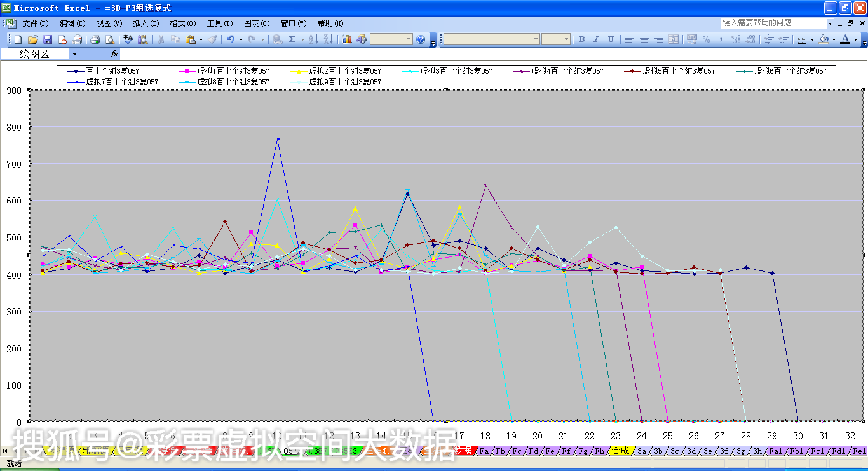The height and width of the screenshot is (471, 868).
Task: Open Excel Help question mark icon
Action: click(x=421, y=39)
